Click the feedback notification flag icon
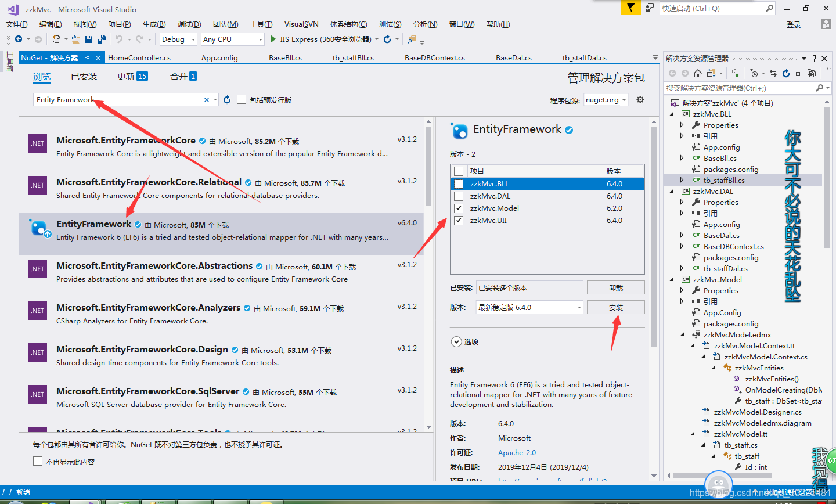Screen dimensions: 836x504 pyautogui.click(x=630, y=8)
